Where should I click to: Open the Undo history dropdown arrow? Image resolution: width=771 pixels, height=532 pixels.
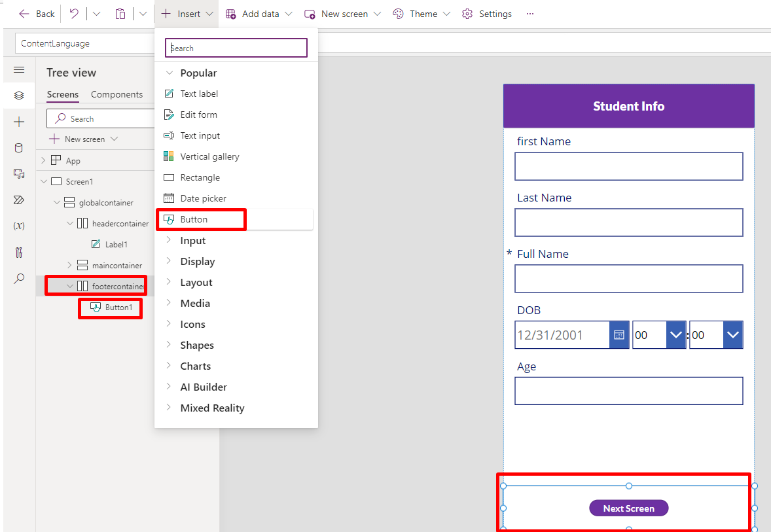(x=96, y=14)
